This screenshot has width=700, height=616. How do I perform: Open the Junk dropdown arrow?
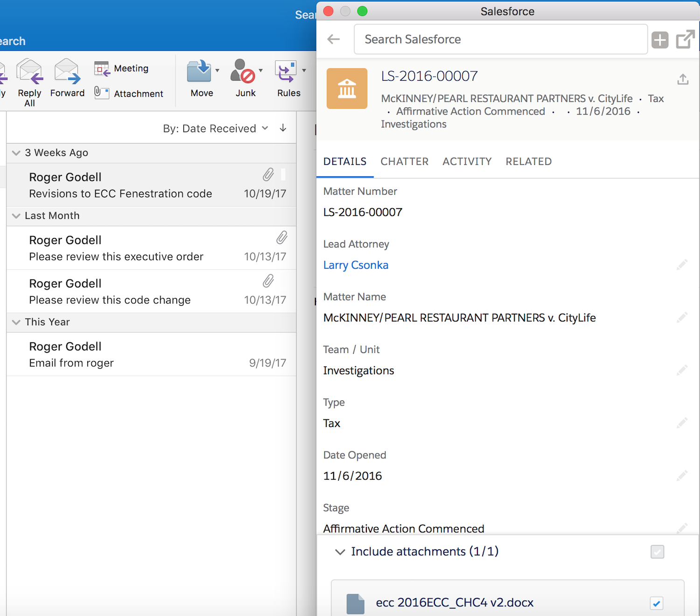261,70
